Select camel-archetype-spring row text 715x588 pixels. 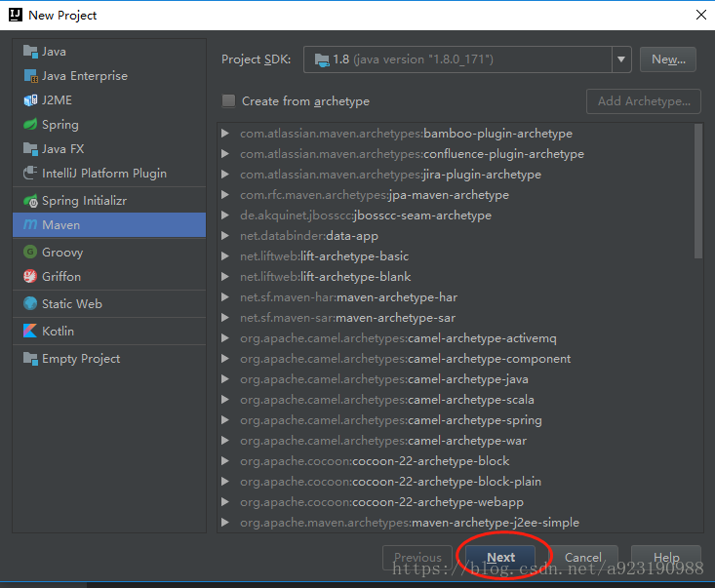[391, 420]
